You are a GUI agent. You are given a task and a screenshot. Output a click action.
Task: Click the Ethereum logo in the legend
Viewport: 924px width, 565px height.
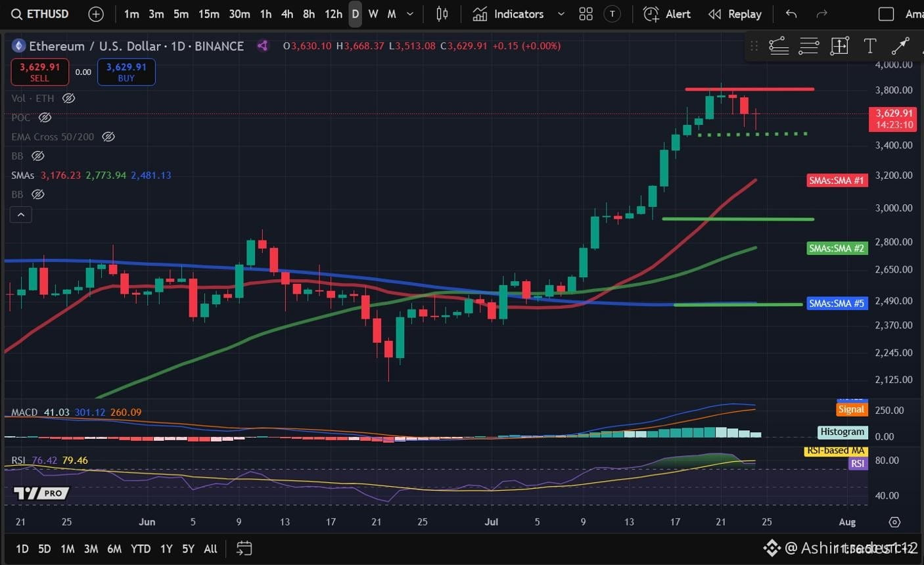click(x=18, y=46)
